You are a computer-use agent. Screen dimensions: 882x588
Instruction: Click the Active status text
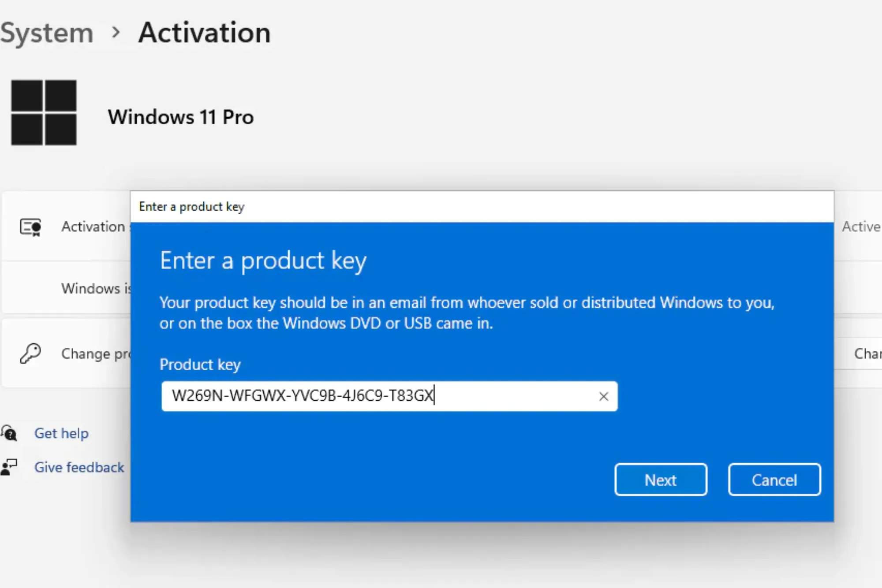[x=861, y=227]
